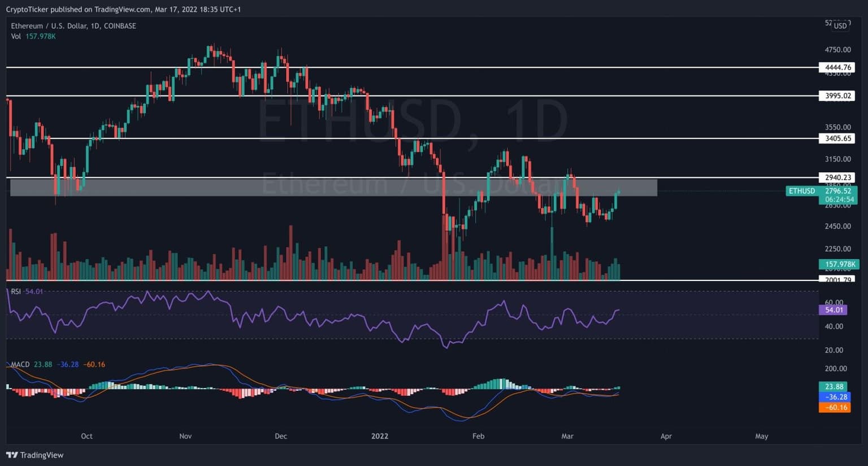Image resolution: width=868 pixels, height=466 pixels.
Task: Click the green 157.978K volume tag
Action: tap(839, 264)
